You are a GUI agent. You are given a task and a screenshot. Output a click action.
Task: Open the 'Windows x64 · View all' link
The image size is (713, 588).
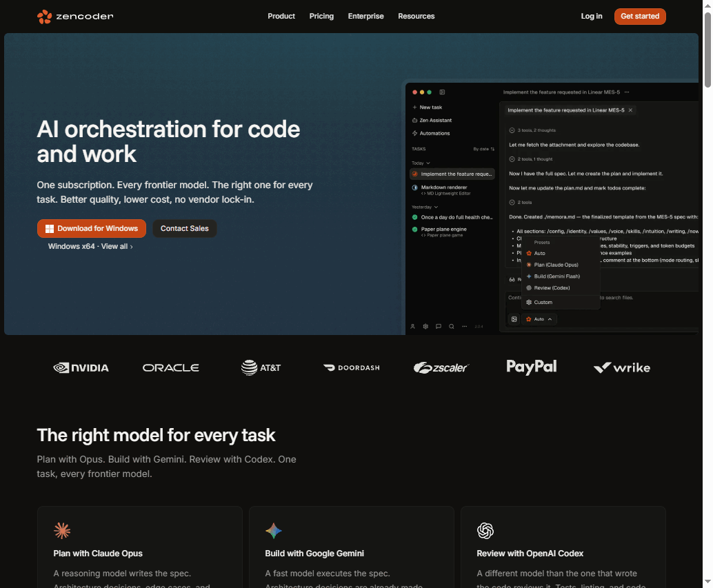(x=90, y=246)
